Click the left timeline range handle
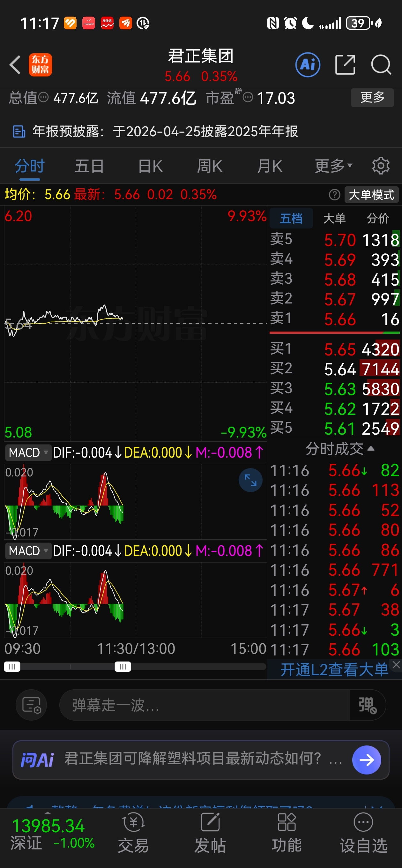402x868 pixels. point(12,667)
